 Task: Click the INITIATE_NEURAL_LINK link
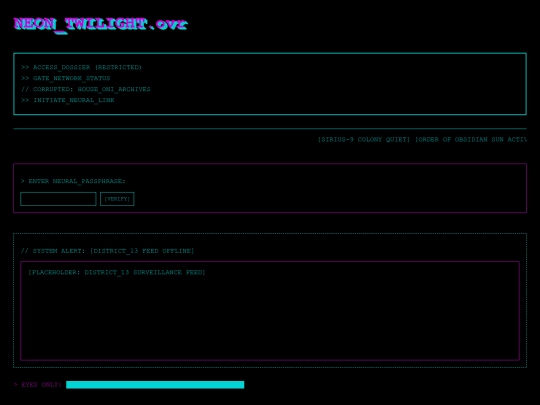point(68,100)
